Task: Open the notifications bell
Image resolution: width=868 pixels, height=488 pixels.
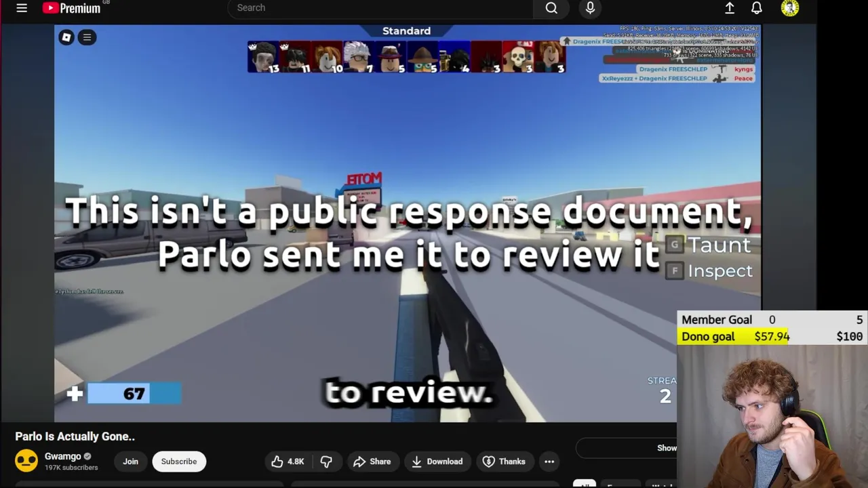Action: [x=757, y=8]
